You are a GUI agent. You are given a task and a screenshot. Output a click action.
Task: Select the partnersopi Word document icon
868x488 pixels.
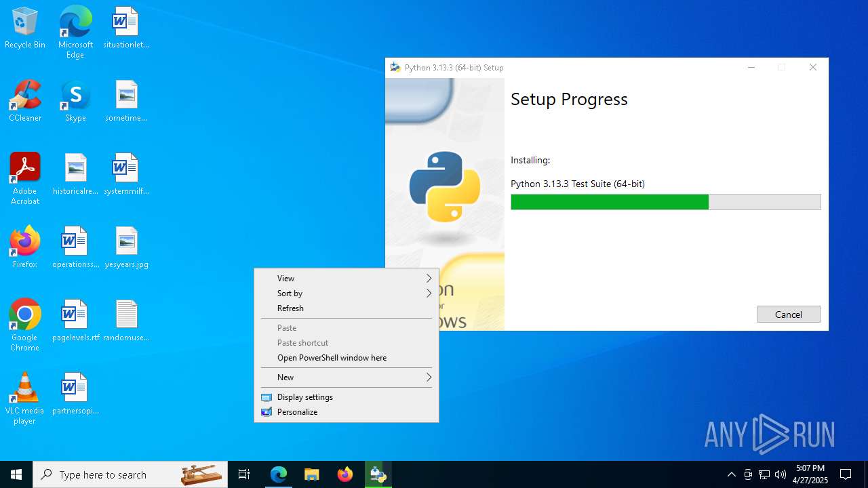click(x=75, y=394)
